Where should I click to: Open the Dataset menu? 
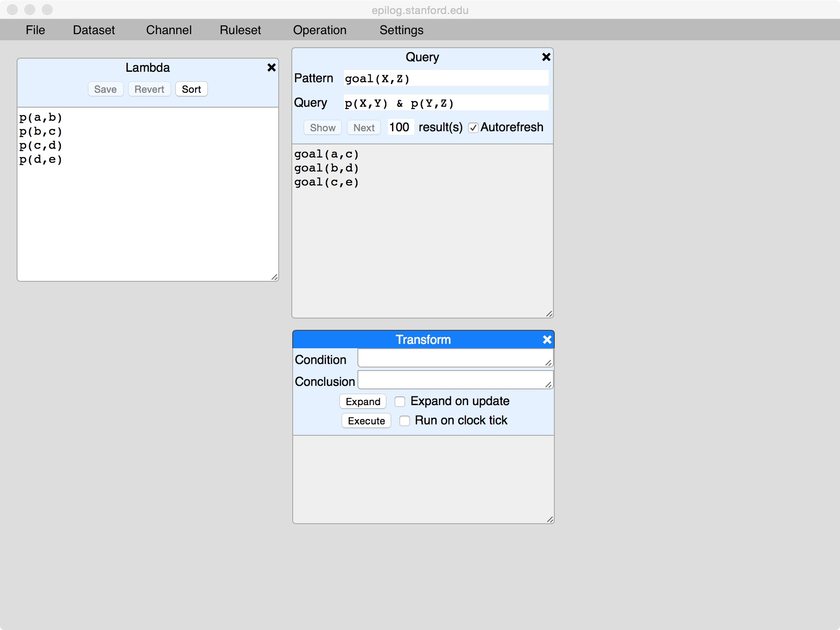[94, 30]
